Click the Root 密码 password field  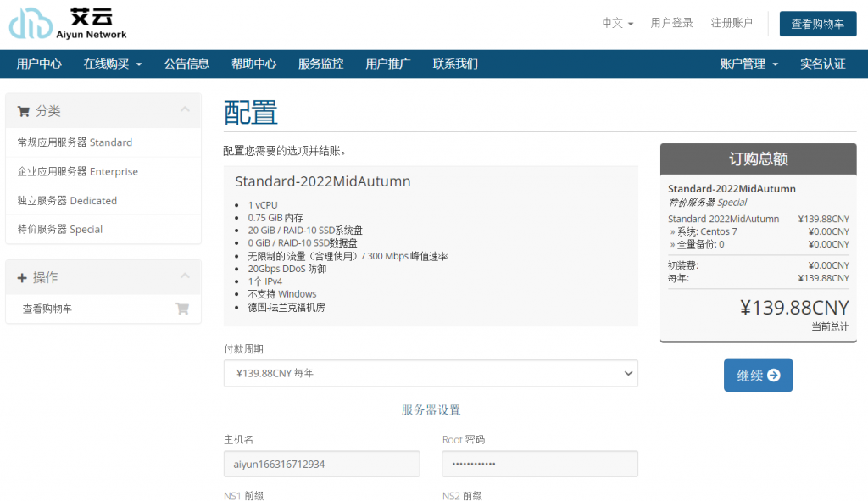click(x=539, y=464)
